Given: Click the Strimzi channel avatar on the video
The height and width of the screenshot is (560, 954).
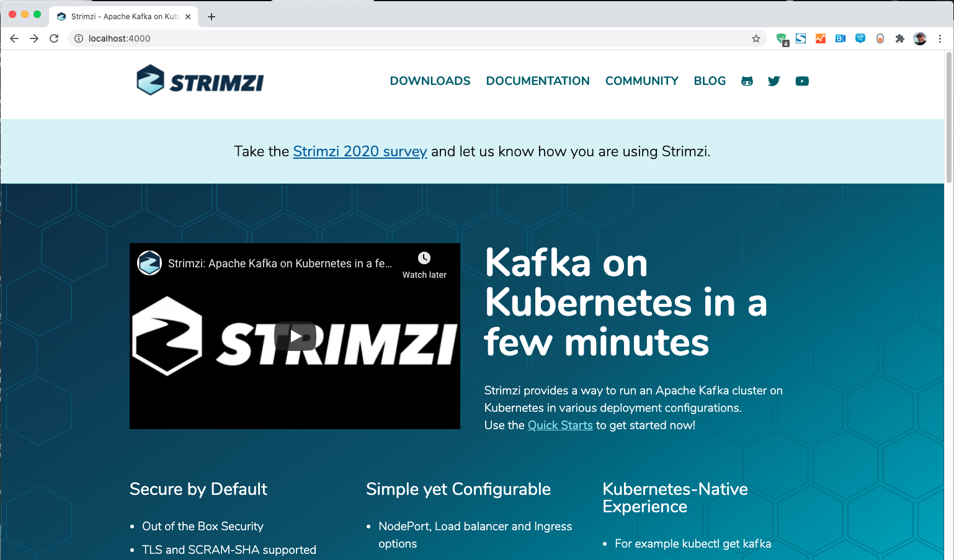Looking at the screenshot, I should tap(149, 263).
